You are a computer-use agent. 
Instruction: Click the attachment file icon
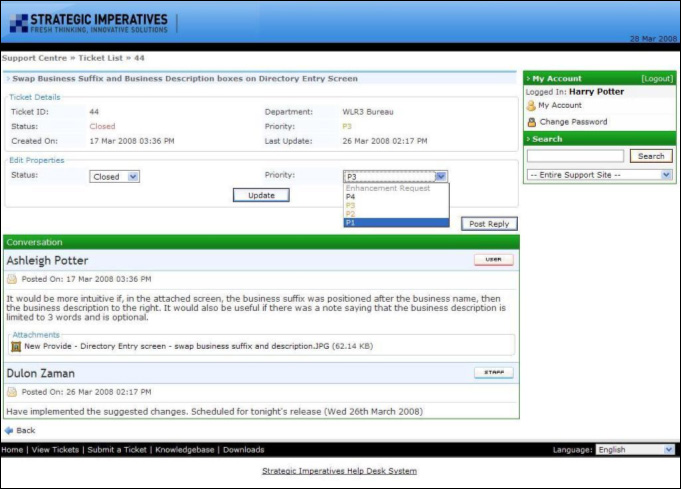point(16,346)
